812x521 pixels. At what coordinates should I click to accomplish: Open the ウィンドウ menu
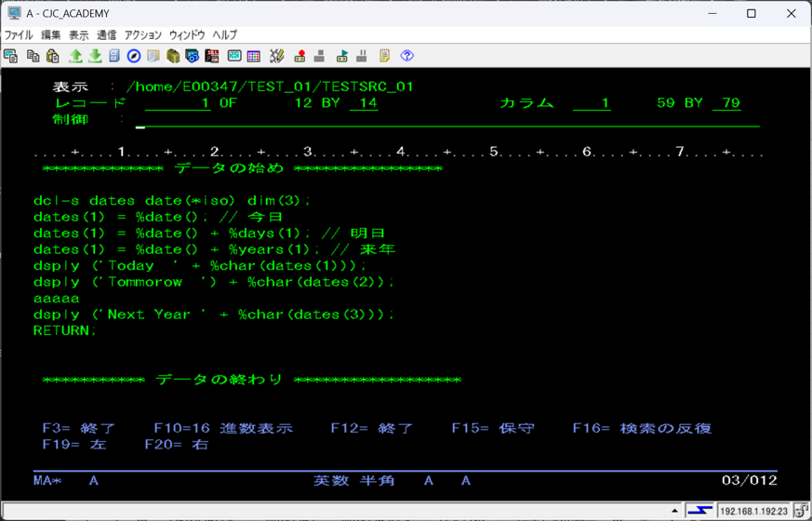point(187,35)
